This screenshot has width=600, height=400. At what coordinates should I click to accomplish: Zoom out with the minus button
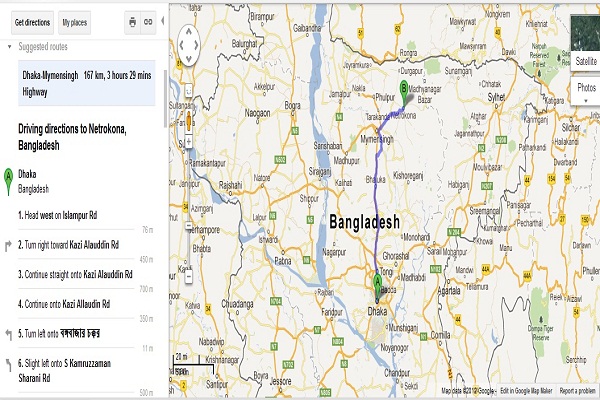pyautogui.click(x=189, y=276)
